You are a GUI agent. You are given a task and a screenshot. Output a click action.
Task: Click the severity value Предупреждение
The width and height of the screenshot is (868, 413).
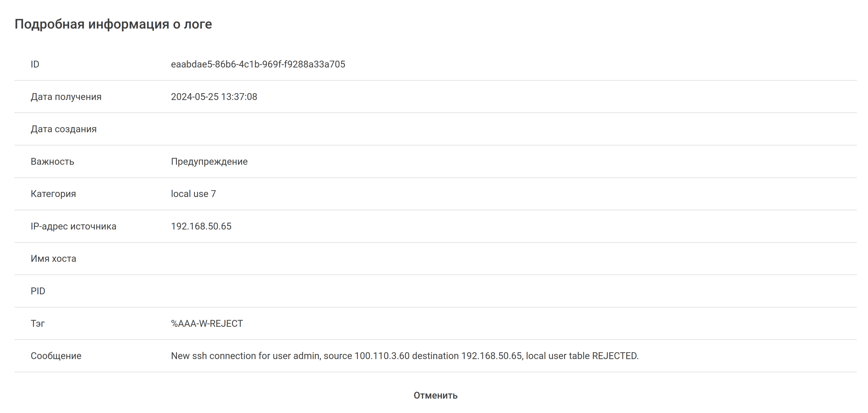pyautogui.click(x=209, y=162)
